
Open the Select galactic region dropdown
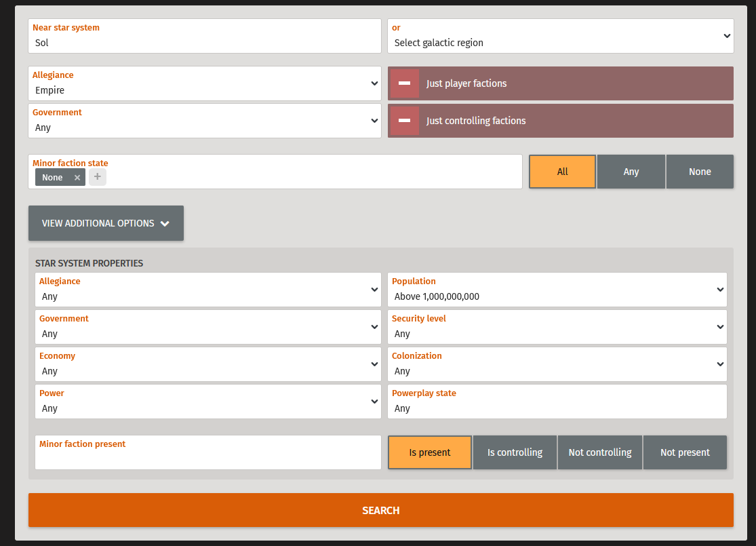click(x=560, y=36)
